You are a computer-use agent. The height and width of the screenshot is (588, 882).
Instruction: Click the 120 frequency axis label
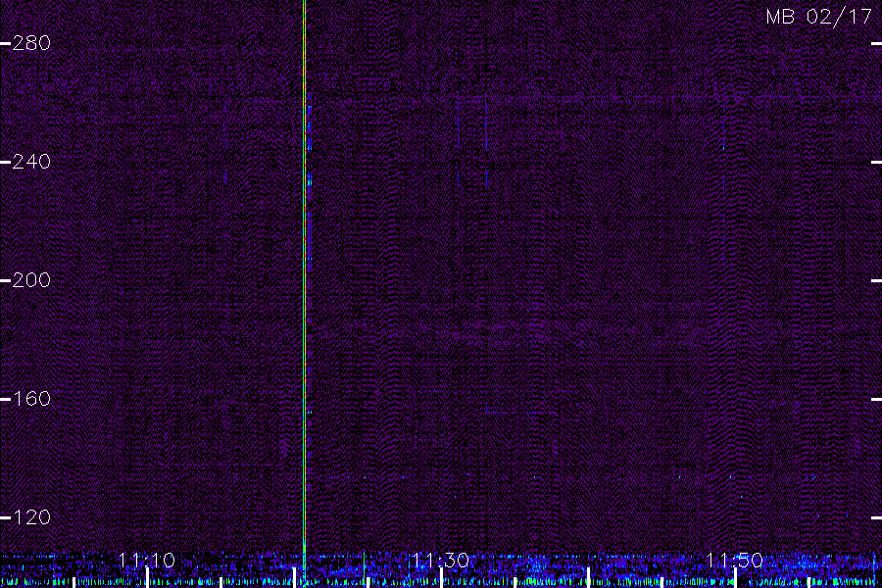(x=31, y=517)
